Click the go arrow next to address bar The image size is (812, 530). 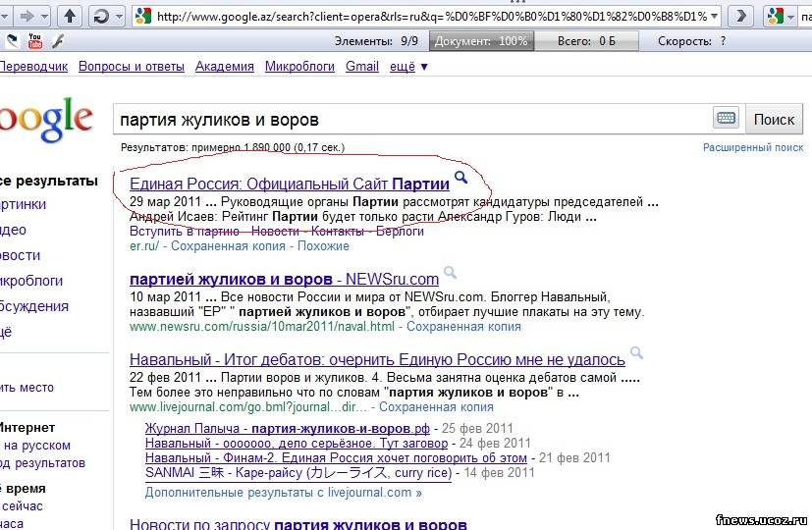[x=740, y=17]
